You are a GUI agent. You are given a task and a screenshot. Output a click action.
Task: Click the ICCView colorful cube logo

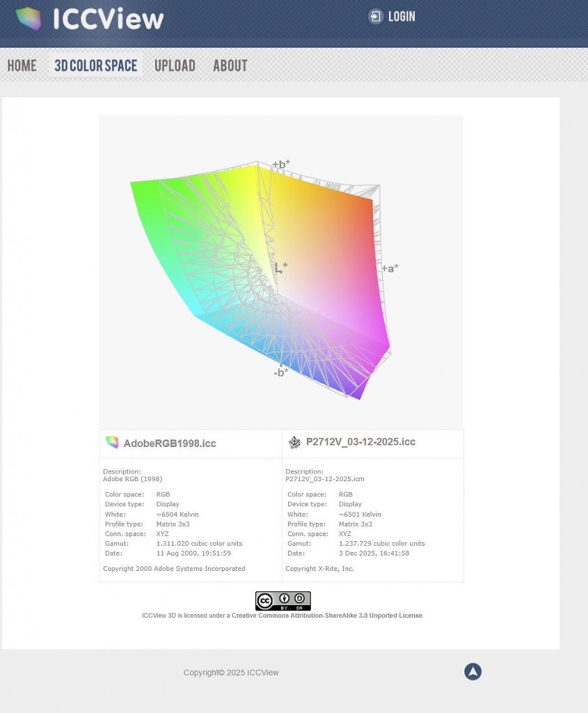point(29,18)
